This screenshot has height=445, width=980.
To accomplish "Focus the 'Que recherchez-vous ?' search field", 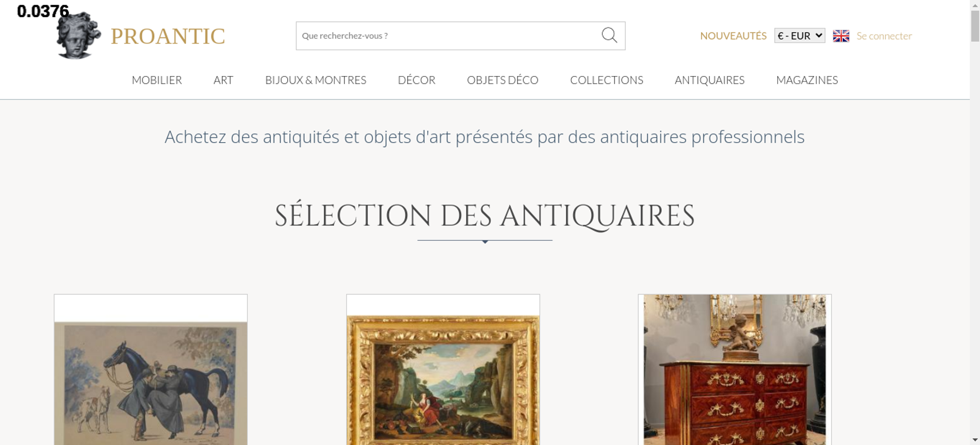I will pyautogui.click(x=448, y=36).
